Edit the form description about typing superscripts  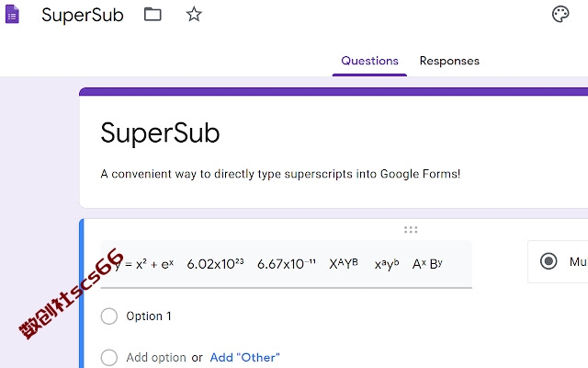click(x=280, y=174)
